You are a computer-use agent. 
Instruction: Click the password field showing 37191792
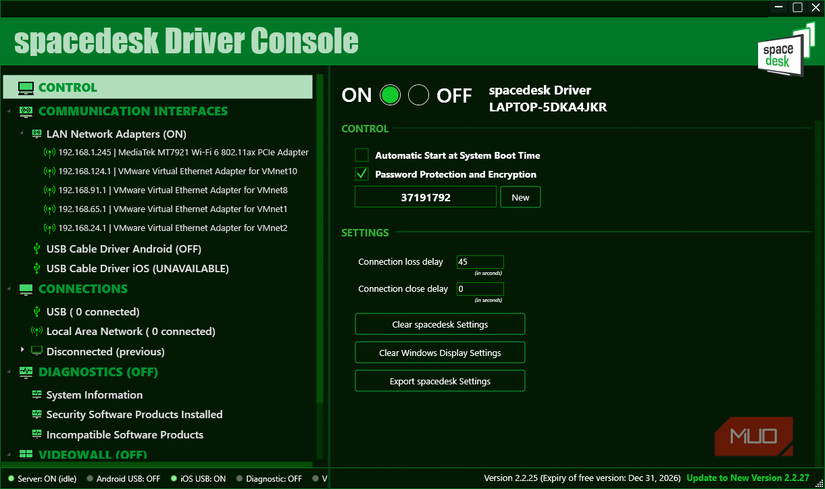[x=426, y=197]
